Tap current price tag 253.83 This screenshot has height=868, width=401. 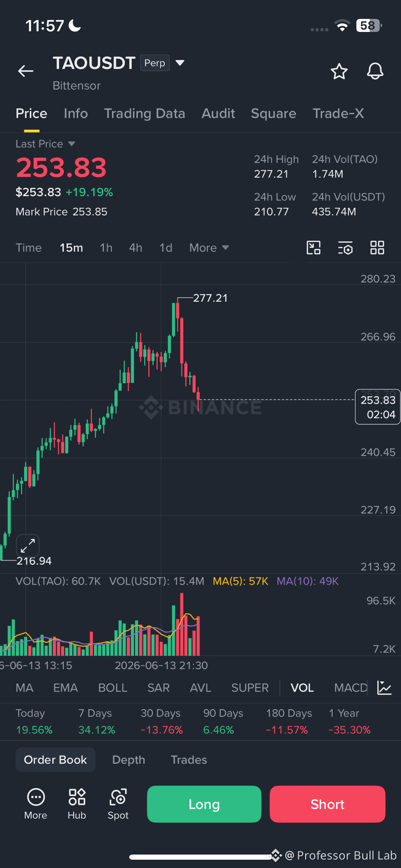click(x=378, y=407)
